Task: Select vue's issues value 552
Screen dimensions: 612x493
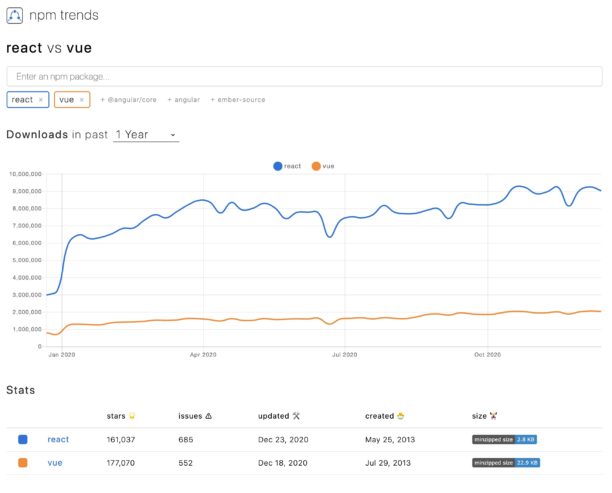Action: tap(185, 463)
